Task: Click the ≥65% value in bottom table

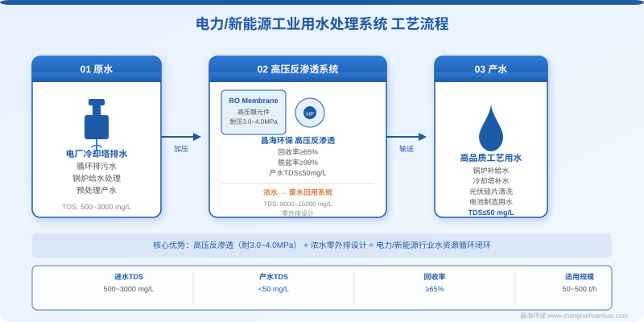Action: (x=435, y=289)
